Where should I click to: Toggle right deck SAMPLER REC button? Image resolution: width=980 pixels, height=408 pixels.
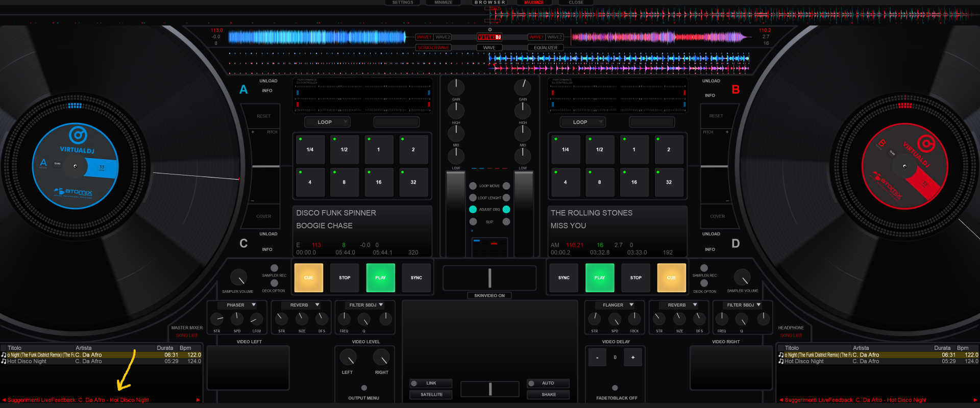pyautogui.click(x=704, y=268)
